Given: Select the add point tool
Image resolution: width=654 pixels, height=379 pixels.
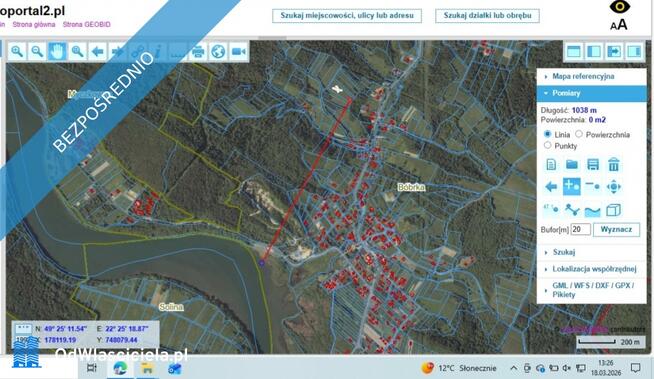Looking at the screenshot, I should [572, 186].
